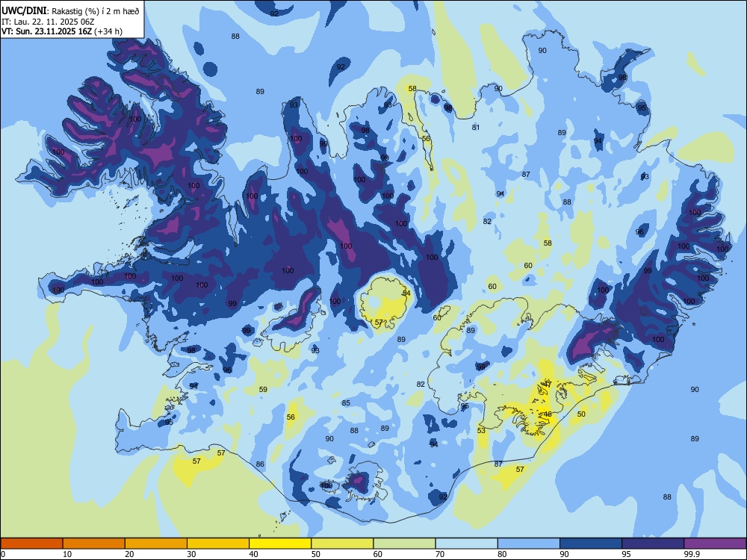This screenshot has width=747, height=560.
Task: Click the 81 value in the northern bay
Action: pos(475,128)
